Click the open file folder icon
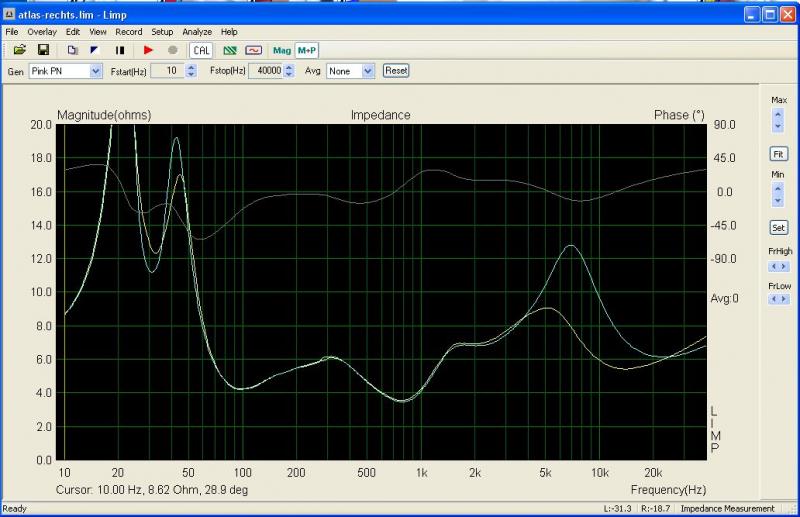 [20, 49]
